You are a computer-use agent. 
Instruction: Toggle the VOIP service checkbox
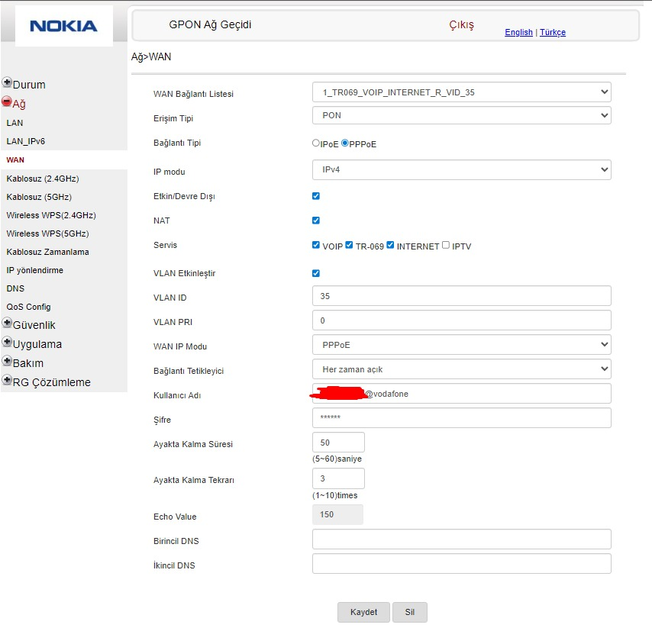click(316, 245)
